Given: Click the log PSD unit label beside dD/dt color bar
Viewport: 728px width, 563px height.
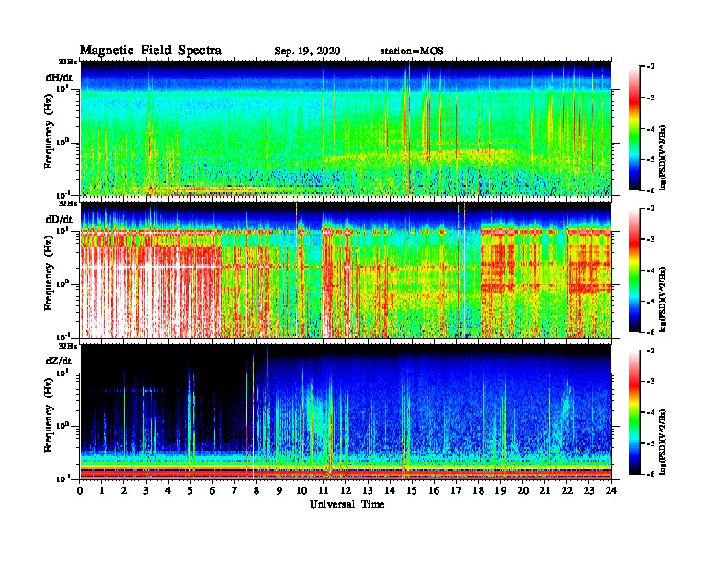Looking at the screenshot, I should tap(663, 299).
